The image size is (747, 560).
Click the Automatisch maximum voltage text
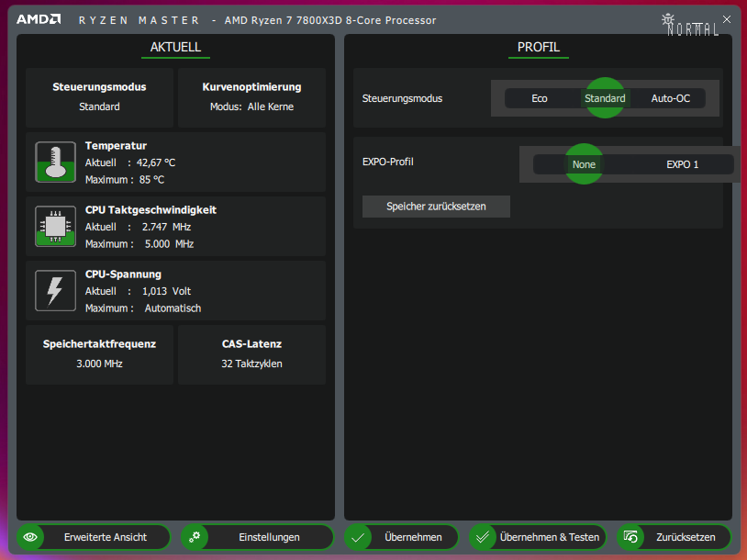tap(173, 308)
